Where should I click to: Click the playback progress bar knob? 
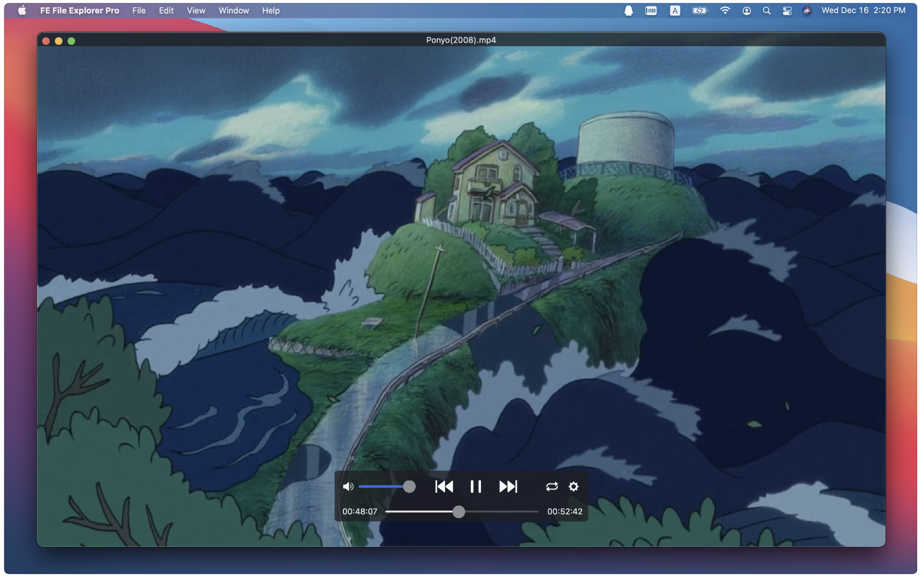click(459, 512)
